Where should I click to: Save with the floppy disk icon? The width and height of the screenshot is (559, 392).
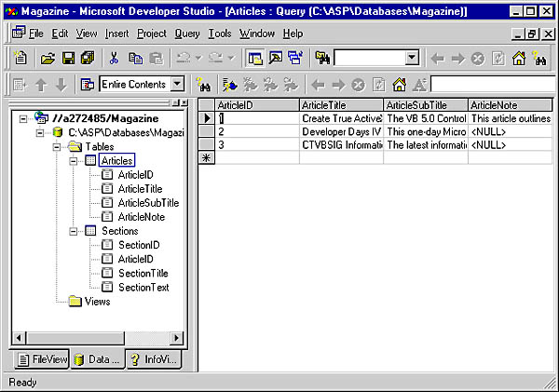68,58
